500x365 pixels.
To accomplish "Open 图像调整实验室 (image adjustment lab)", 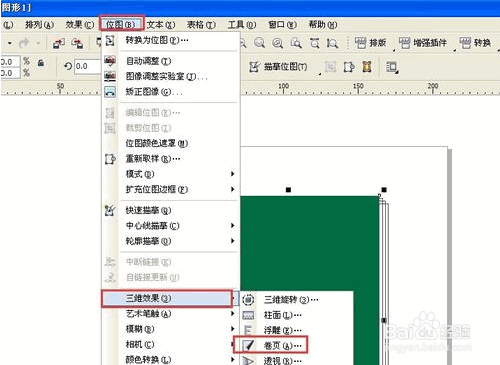I will click(x=171, y=76).
